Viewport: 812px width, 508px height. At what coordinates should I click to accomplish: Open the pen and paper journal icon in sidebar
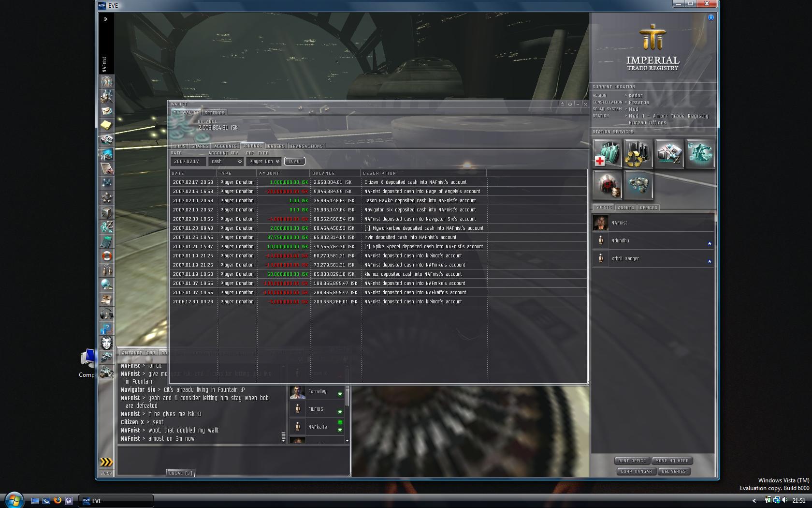tap(106, 169)
